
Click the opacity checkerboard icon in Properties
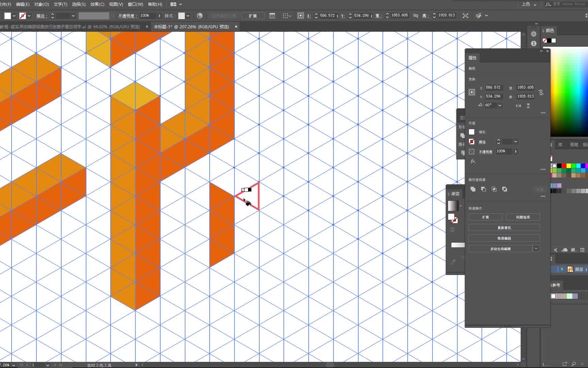[x=472, y=152]
